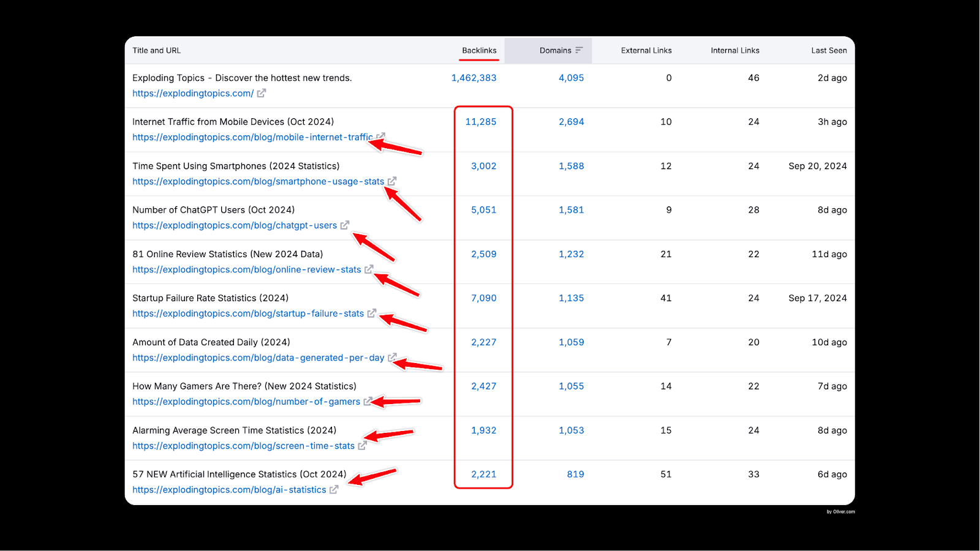Select title 'Time Spent Using Smartphones (2024 Statistics)'
Image resolution: width=980 pixels, height=551 pixels.
(x=236, y=166)
